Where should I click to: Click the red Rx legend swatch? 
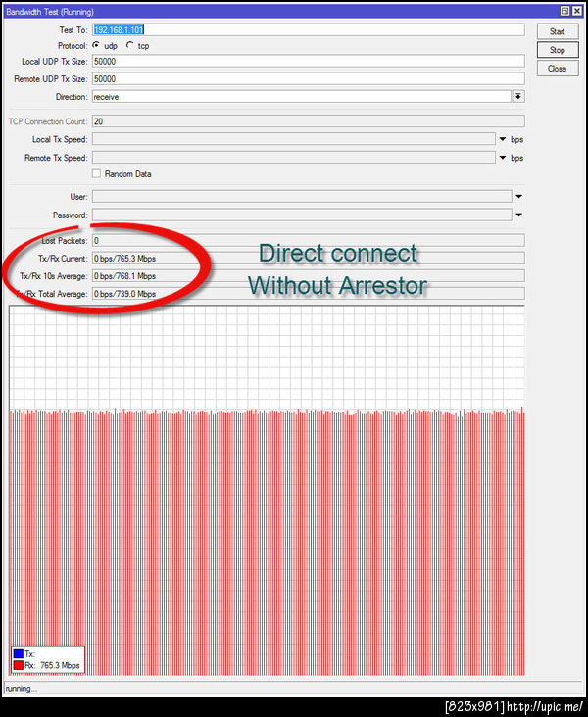point(19,665)
